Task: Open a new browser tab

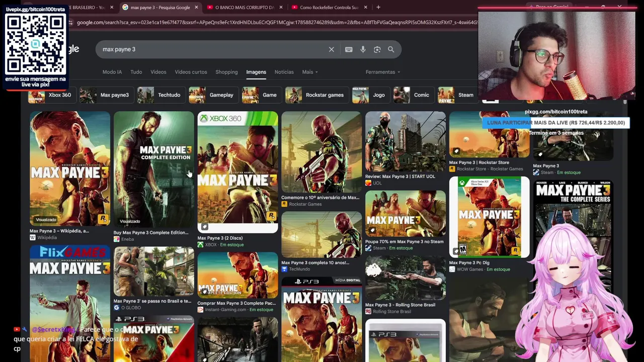Action: click(378, 8)
